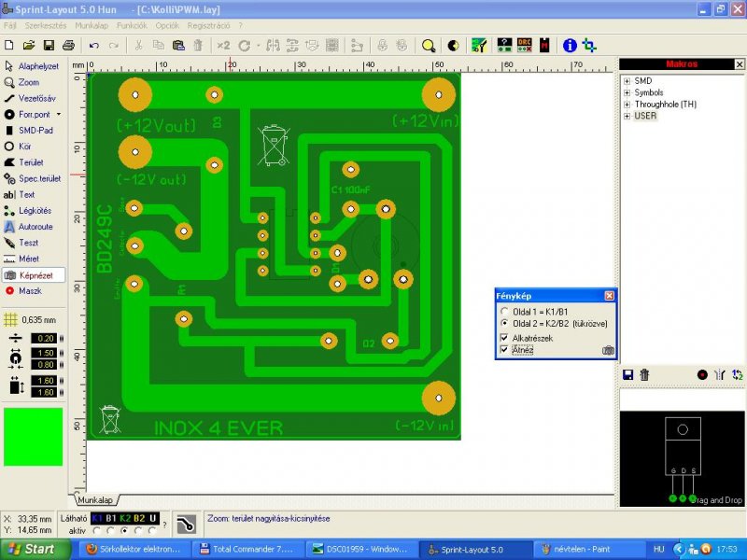Screen dimensions: 747x560
Task: Uncheck the Alkatrészek checkbox
Action: click(504, 338)
